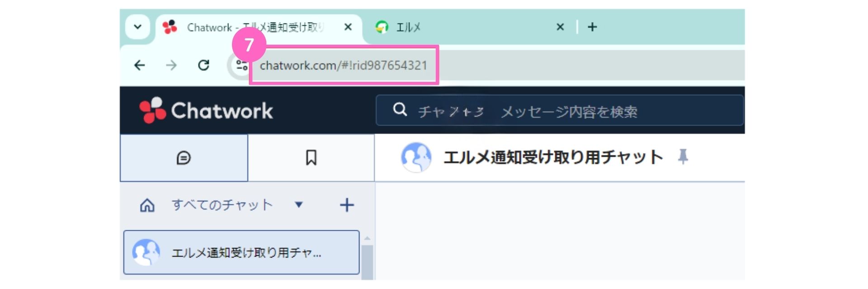Viewport: 868px width, 289px height.
Task: Close the Chatwork browser tab
Action: click(x=348, y=27)
